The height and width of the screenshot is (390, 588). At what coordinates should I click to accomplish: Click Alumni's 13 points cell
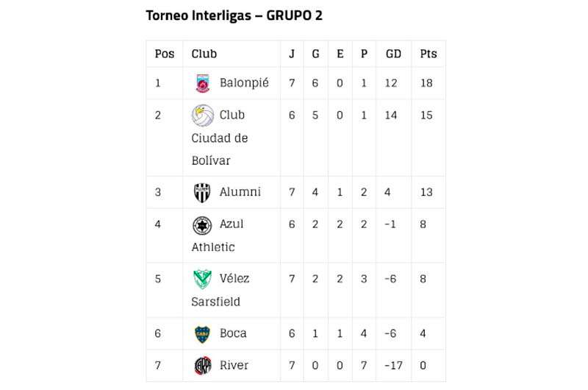coord(426,193)
